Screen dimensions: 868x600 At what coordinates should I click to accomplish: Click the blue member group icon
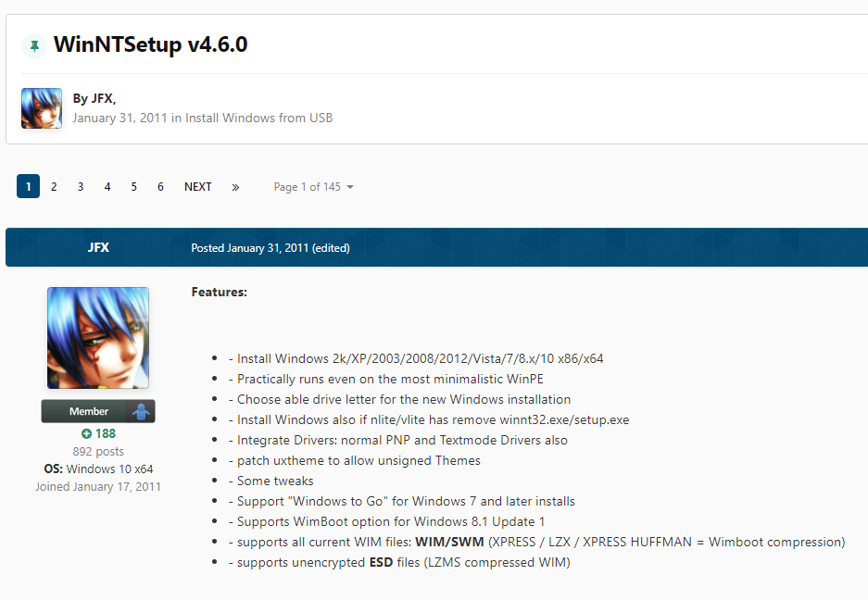141,411
